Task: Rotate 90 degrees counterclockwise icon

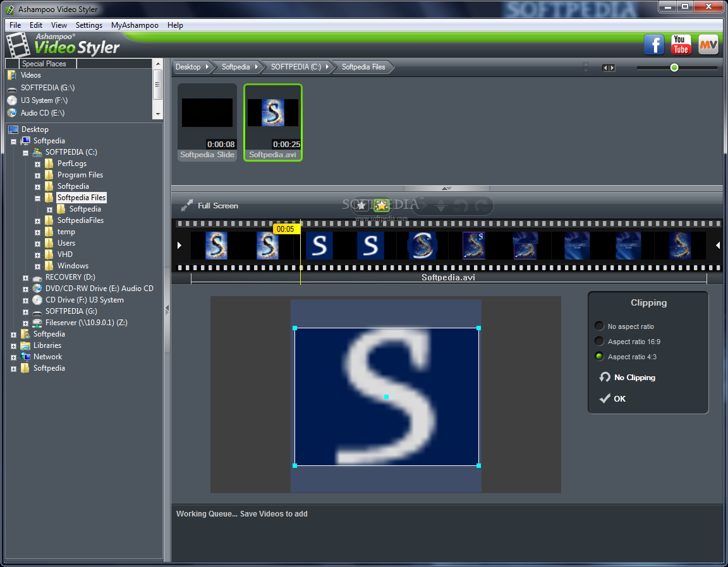Action: 461,206
